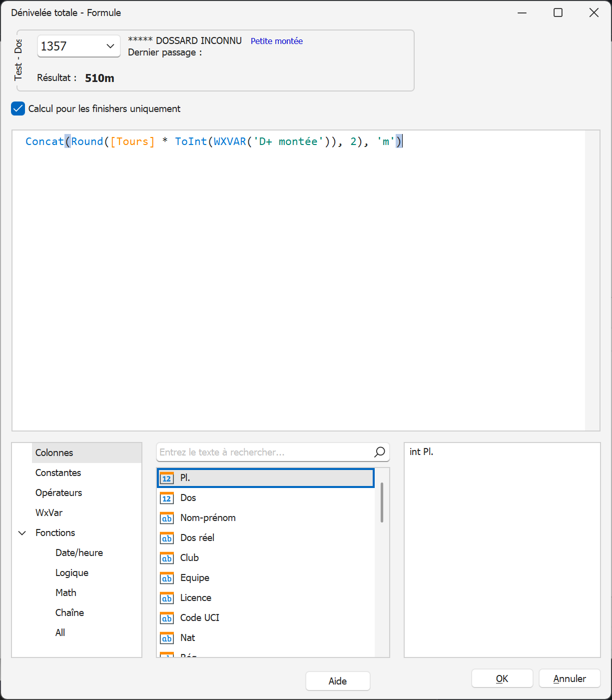Select the Chaîne functions category
Image resolution: width=612 pixels, height=700 pixels.
click(69, 612)
